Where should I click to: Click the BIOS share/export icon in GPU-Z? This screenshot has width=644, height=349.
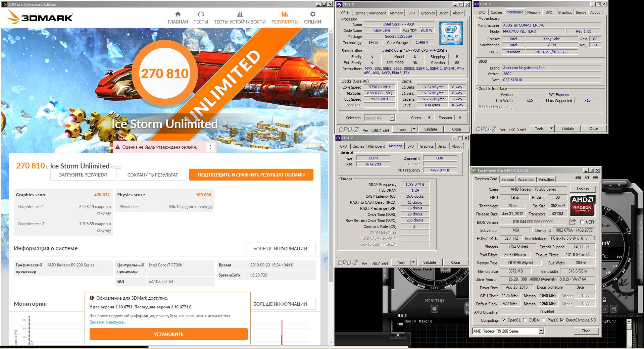(572, 222)
